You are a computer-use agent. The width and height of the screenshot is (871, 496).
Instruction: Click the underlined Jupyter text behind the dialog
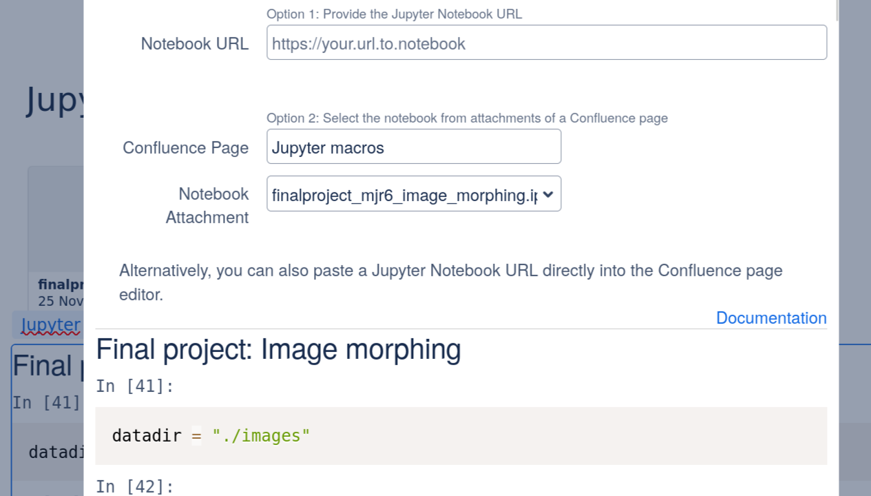click(50, 325)
